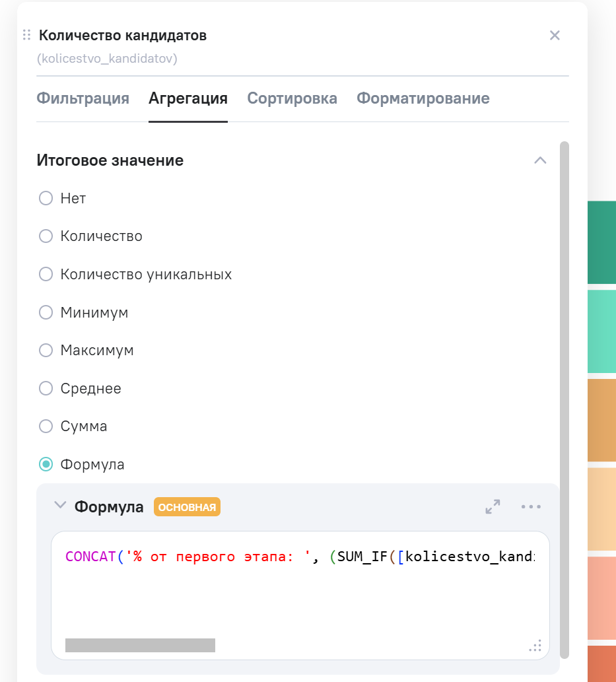Click the salmon pink chart segment
Screen dimensions: 616x682
(601, 598)
